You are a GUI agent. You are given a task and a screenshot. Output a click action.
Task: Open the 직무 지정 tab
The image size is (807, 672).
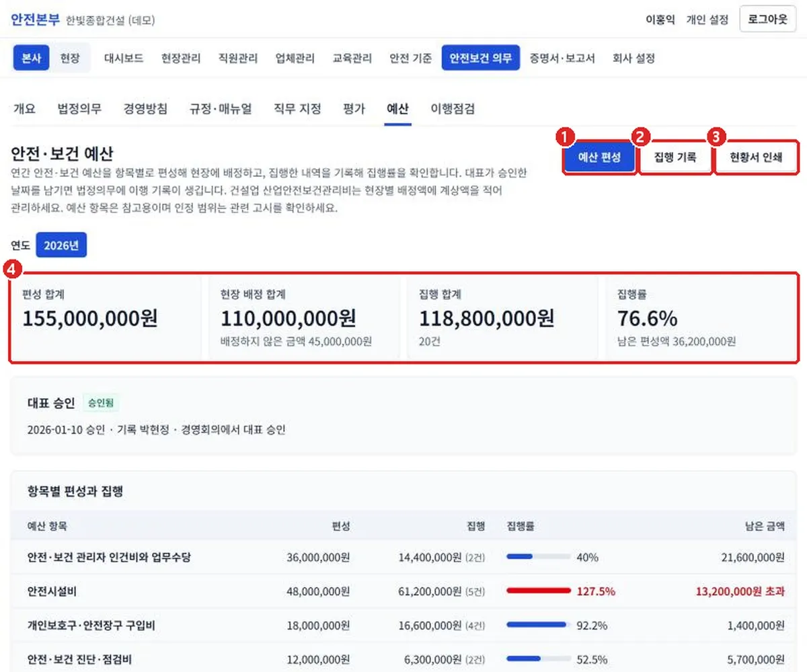297,109
